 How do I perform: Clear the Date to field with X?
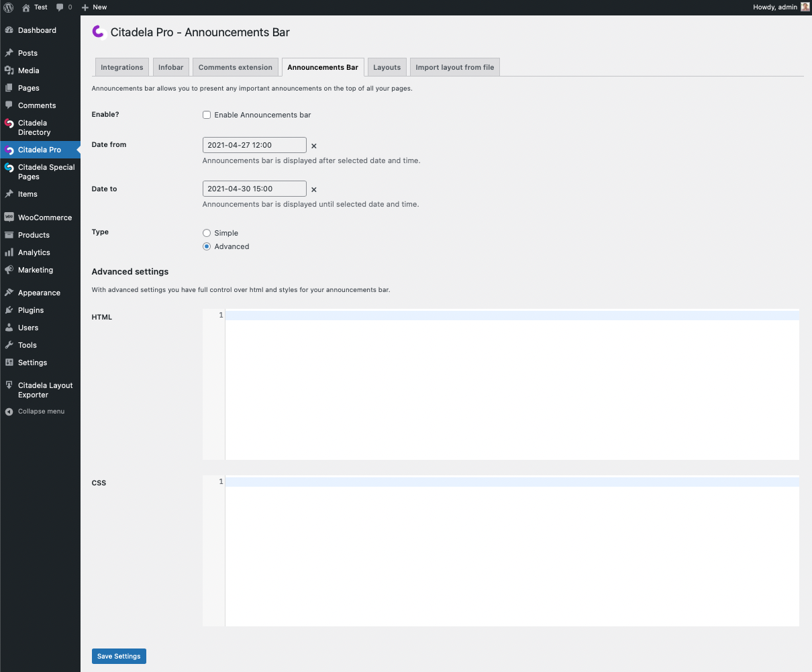[x=314, y=190]
